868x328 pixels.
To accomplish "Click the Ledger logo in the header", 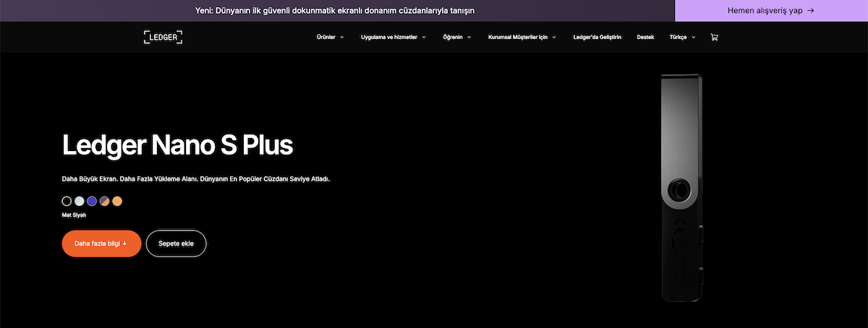I will point(163,37).
